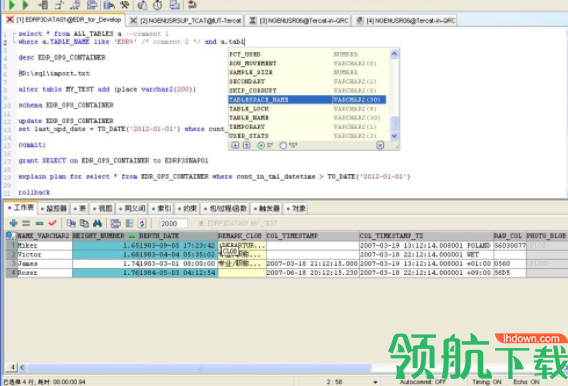Click the grid corner selector icon

[x=11, y=236]
